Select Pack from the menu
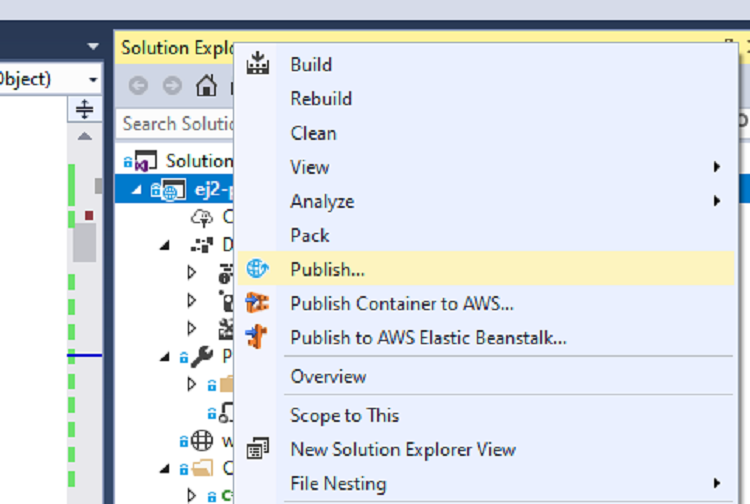Screen dimensions: 750x504 tap(485, 235)
